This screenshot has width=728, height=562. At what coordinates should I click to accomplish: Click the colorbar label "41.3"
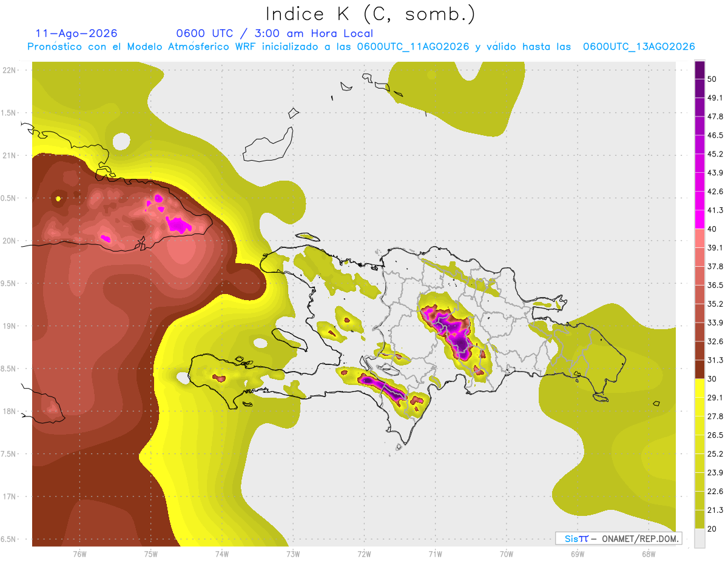pyautogui.click(x=715, y=210)
